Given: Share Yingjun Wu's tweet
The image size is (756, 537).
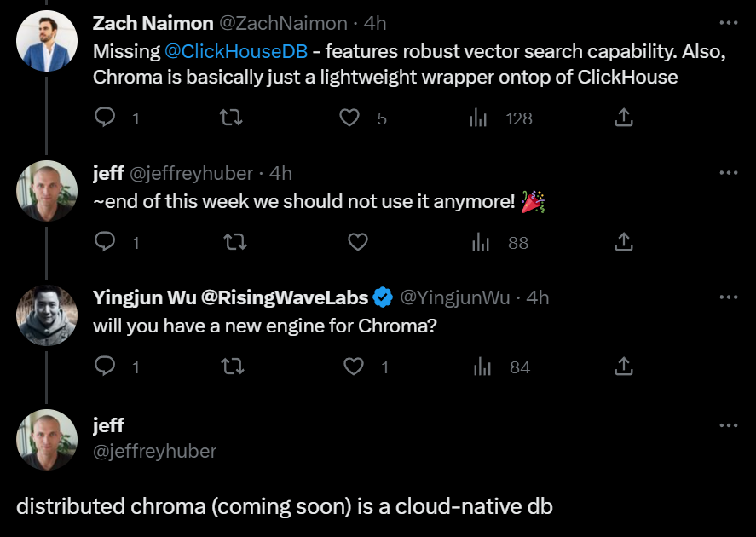Looking at the screenshot, I should point(624,367).
